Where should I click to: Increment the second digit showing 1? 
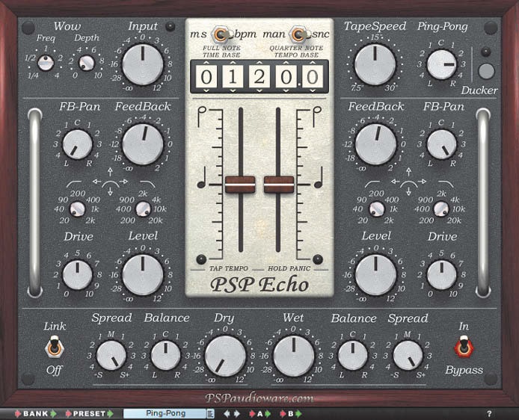[233, 62]
